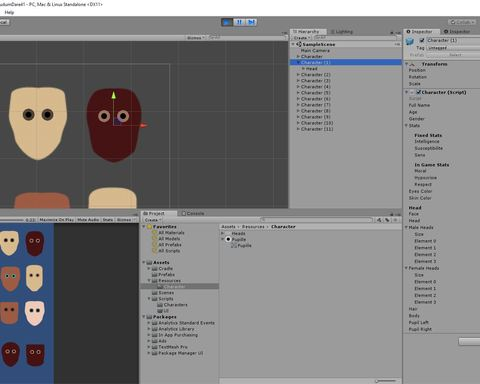The image size is (480, 384).
Task: Open the Create menu in Project panel
Action: click(153, 220)
